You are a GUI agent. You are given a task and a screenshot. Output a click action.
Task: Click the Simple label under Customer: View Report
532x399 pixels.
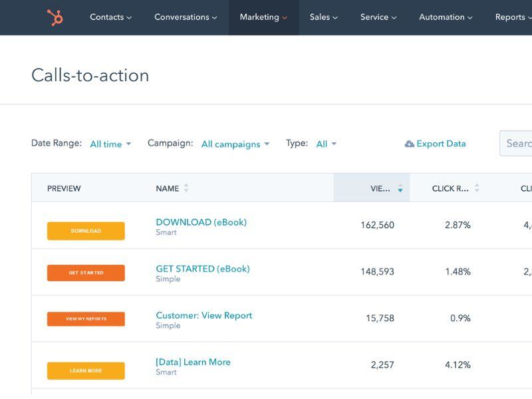click(168, 325)
